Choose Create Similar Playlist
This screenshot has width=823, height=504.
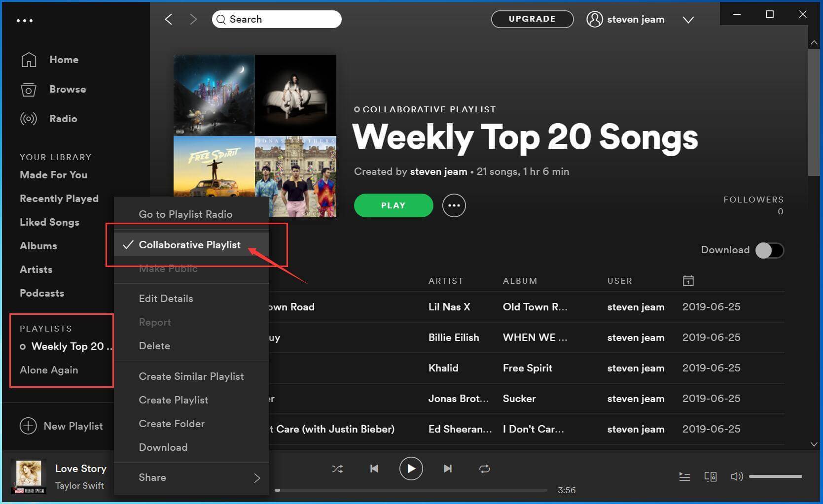click(x=191, y=376)
